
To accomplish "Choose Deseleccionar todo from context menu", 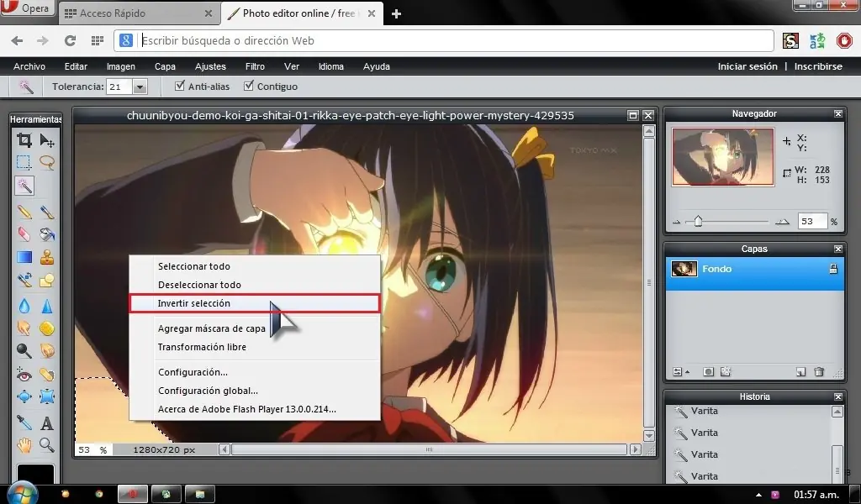I will (x=254, y=285).
